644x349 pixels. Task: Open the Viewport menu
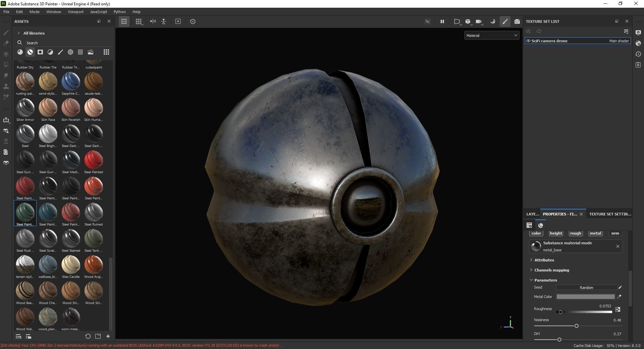[76, 12]
